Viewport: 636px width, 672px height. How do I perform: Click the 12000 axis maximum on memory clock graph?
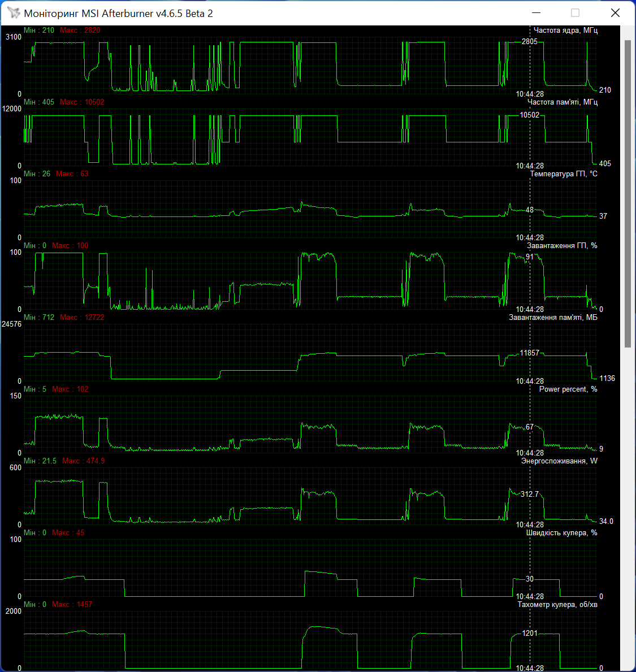click(x=11, y=109)
